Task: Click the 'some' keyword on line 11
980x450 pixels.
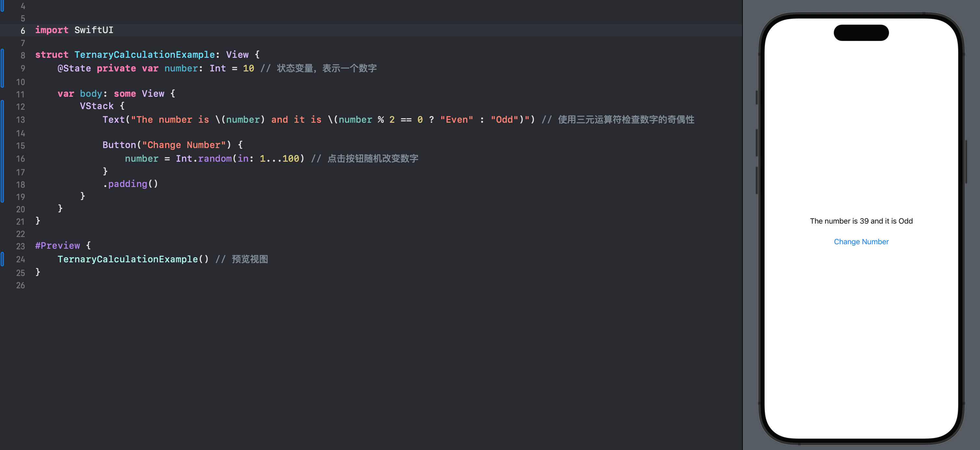Action: click(x=125, y=94)
